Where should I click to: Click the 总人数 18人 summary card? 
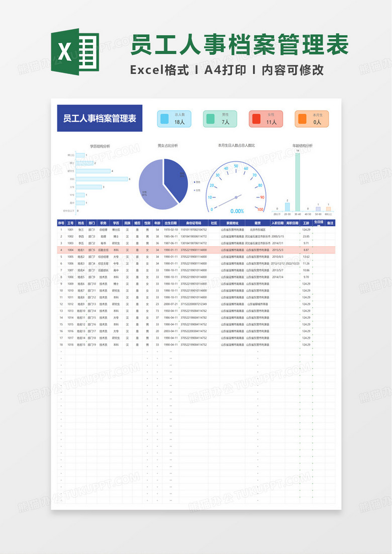click(174, 119)
